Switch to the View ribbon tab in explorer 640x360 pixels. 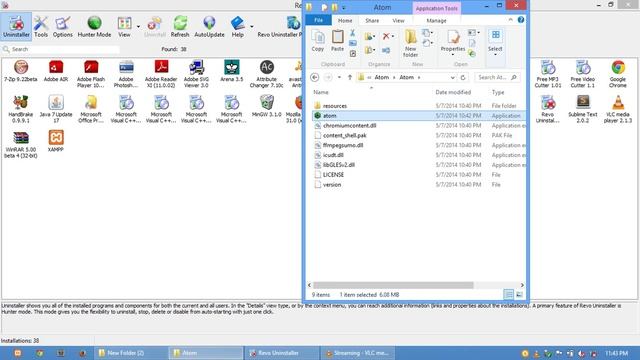pyautogui.click(x=398, y=20)
